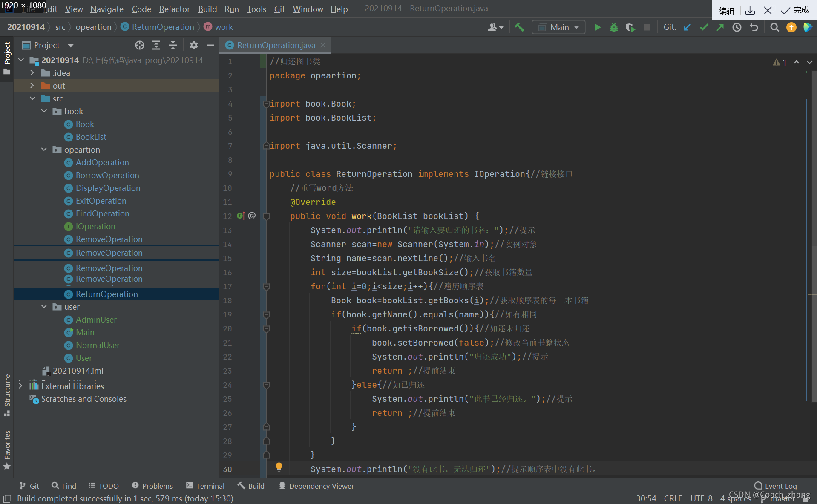
Task: Open the View menu
Action: coord(74,9)
